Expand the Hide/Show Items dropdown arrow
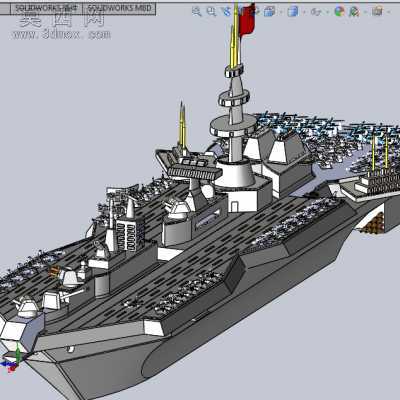The image size is (400, 400). (328, 12)
